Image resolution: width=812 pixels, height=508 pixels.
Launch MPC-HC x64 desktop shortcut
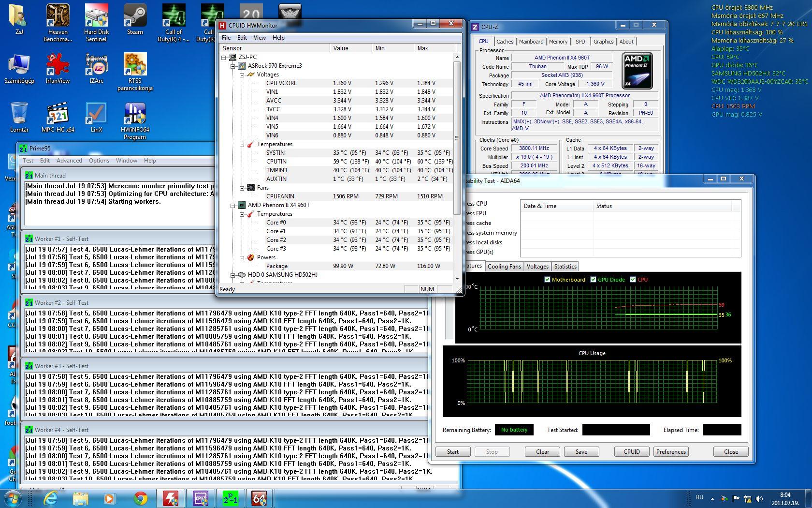[x=58, y=117]
